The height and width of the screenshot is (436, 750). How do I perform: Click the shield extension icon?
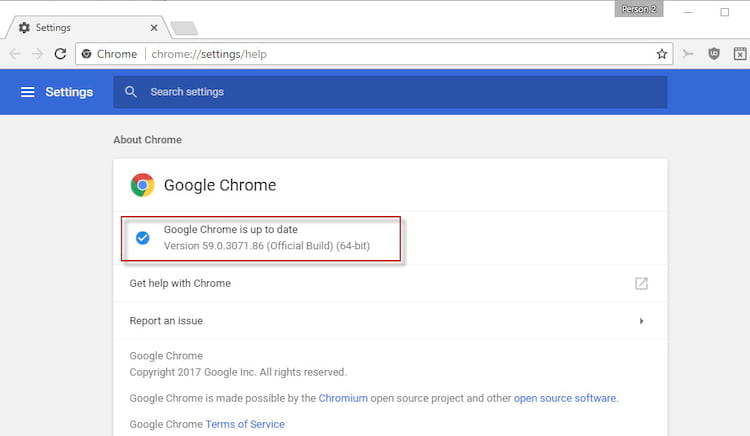714,54
